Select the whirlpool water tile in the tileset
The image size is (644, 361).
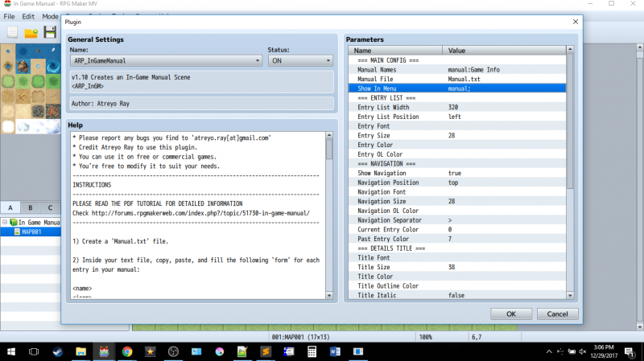pyautogui.click(x=53, y=67)
